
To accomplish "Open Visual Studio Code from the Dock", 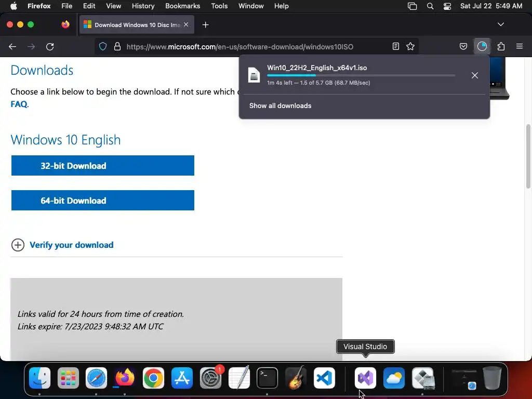I will tap(324, 378).
